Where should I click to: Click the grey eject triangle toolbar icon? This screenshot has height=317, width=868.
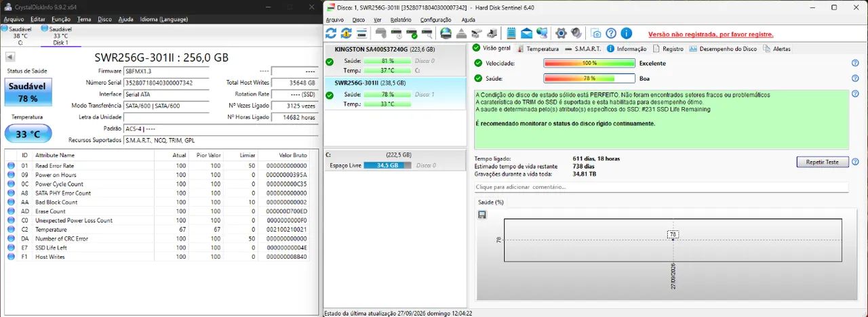pos(461,33)
